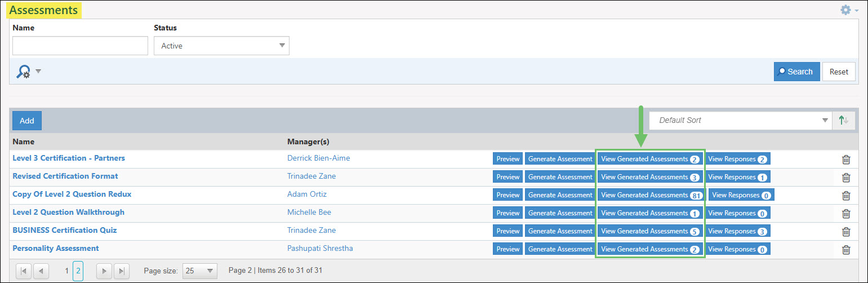View Generated Assessments for Level 3 Certification
The height and width of the screenshot is (283, 868).
650,159
